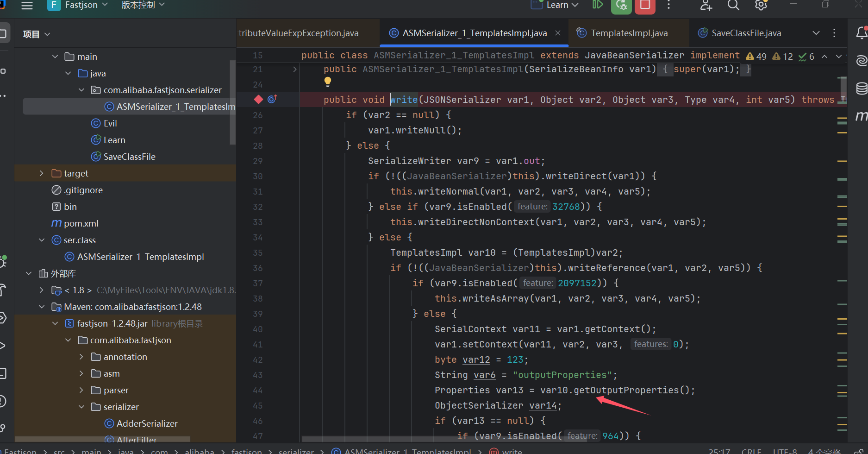868x454 pixels.
Task: Open the Database tool window icon
Action: tap(862, 88)
